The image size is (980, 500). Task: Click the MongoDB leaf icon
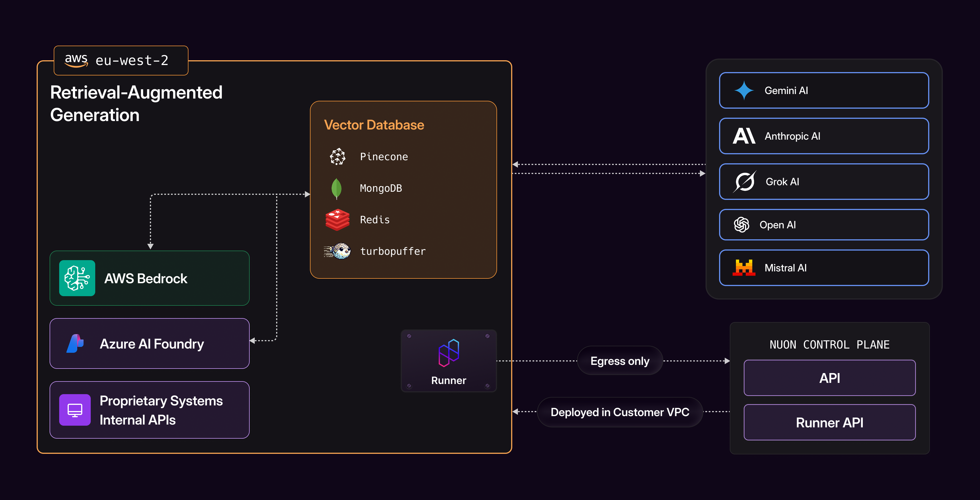click(336, 188)
